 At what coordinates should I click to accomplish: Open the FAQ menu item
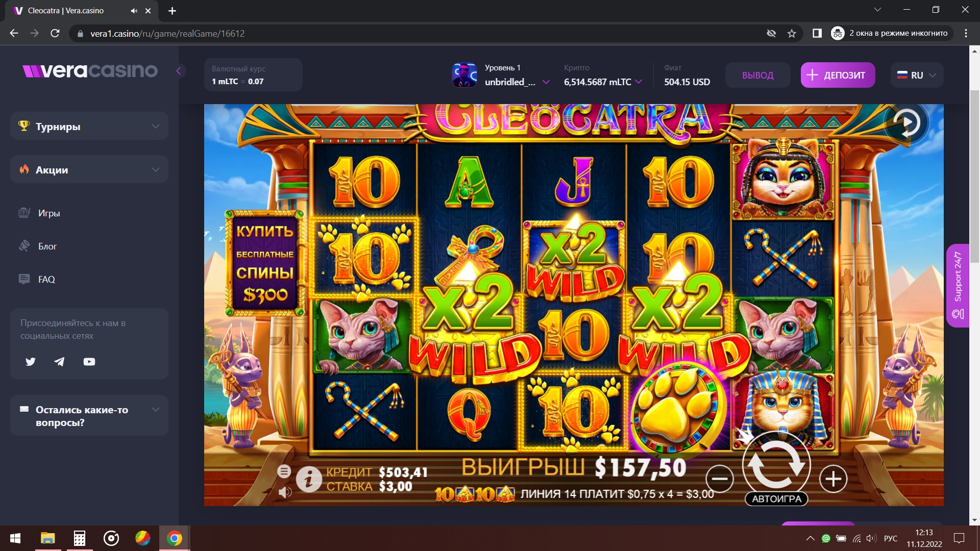(46, 280)
